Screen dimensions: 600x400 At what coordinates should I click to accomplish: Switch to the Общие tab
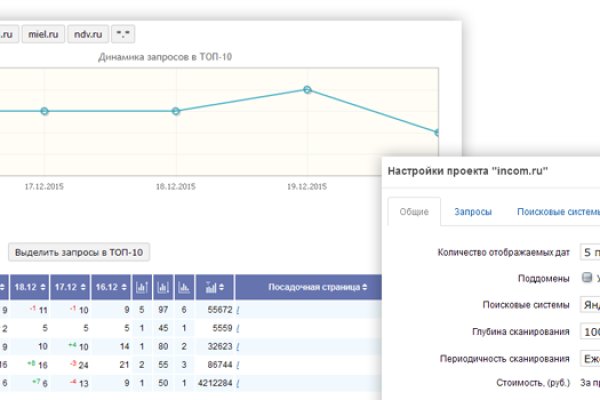413,212
